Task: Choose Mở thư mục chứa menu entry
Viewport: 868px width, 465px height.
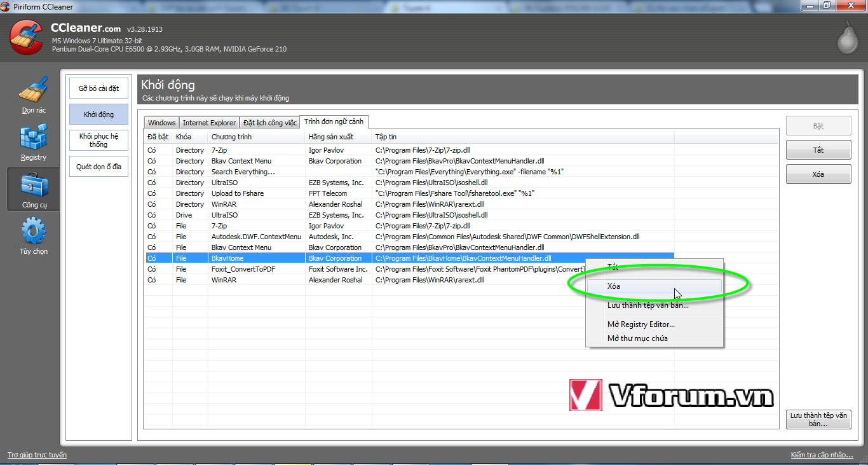Action: tap(654, 338)
